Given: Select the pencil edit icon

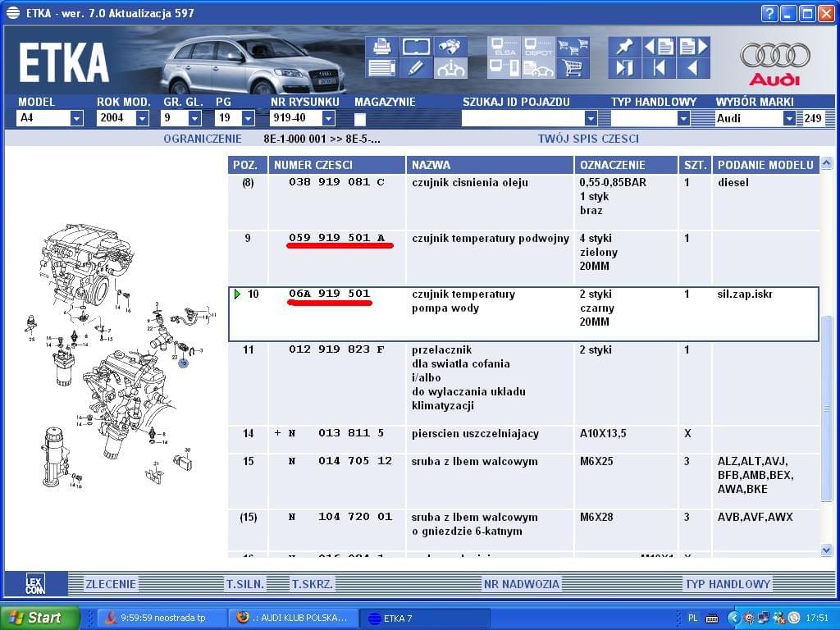Looking at the screenshot, I should [416, 69].
